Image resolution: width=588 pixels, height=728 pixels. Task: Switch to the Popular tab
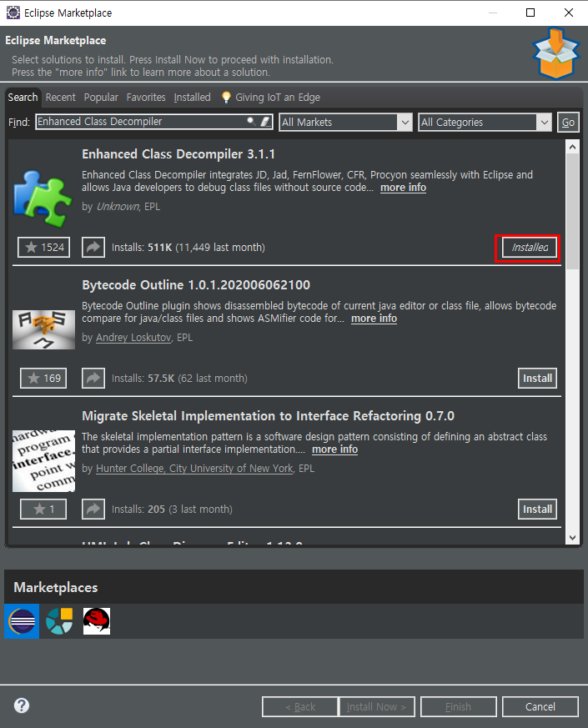click(101, 97)
